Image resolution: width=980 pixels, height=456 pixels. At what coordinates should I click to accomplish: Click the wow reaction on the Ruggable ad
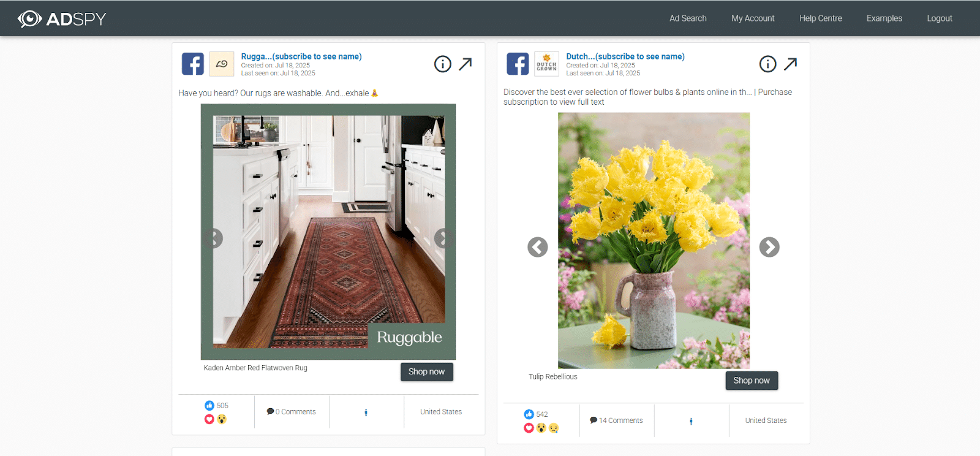[222, 419]
